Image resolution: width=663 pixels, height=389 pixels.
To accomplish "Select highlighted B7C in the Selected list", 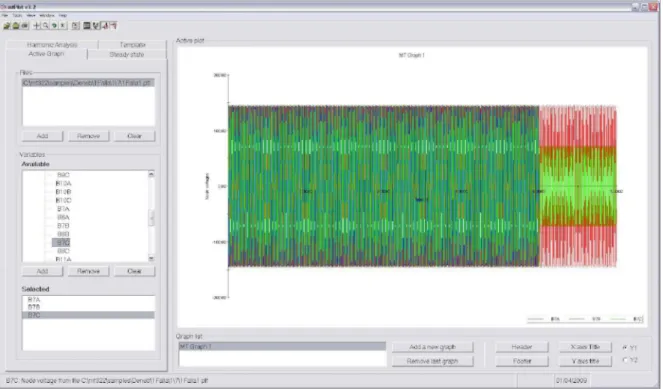I will pos(88,315).
